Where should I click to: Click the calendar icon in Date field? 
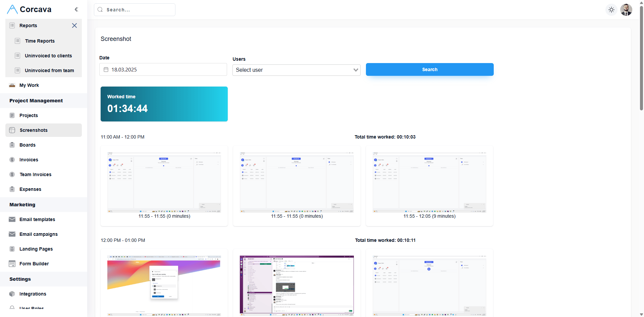click(106, 69)
